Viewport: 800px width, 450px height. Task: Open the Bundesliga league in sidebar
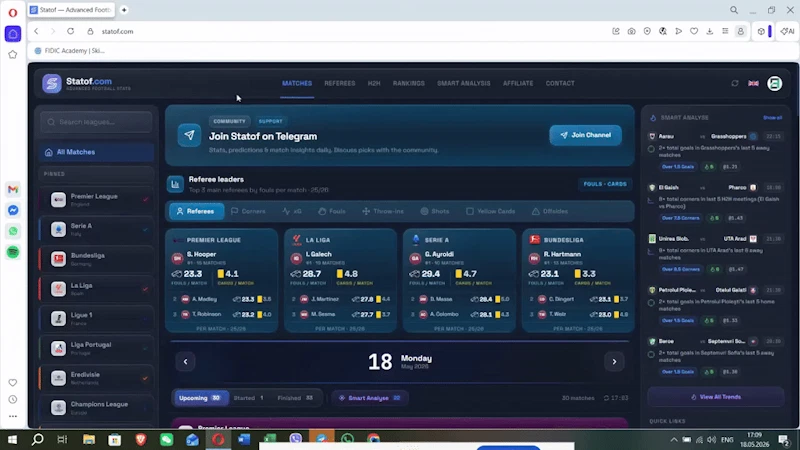[x=96, y=259]
